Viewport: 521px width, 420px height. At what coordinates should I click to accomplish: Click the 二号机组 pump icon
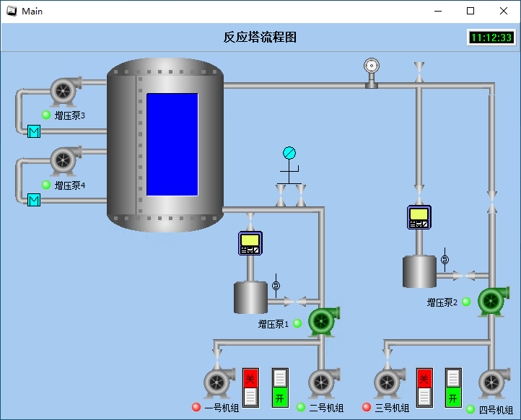pyautogui.click(x=324, y=382)
